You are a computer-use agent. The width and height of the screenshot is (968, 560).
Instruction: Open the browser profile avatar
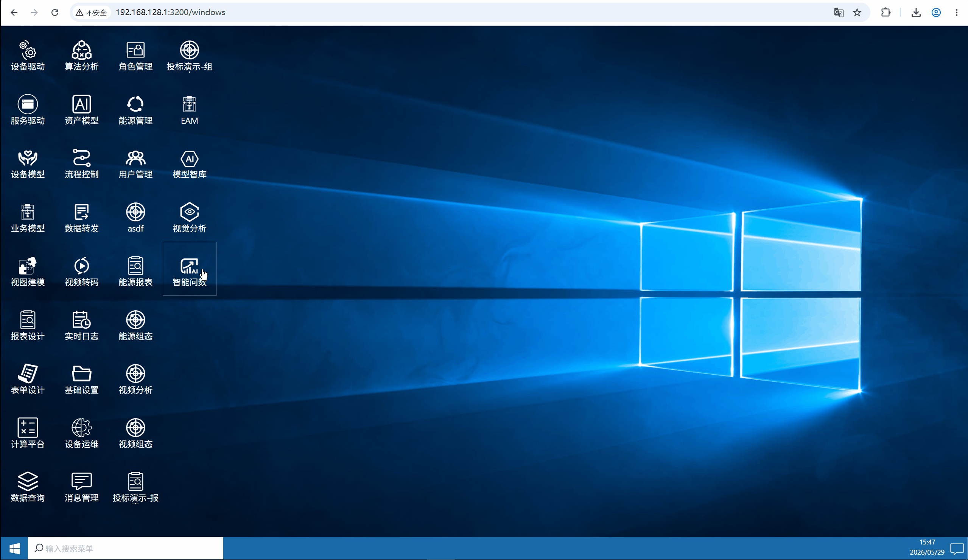pyautogui.click(x=936, y=12)
